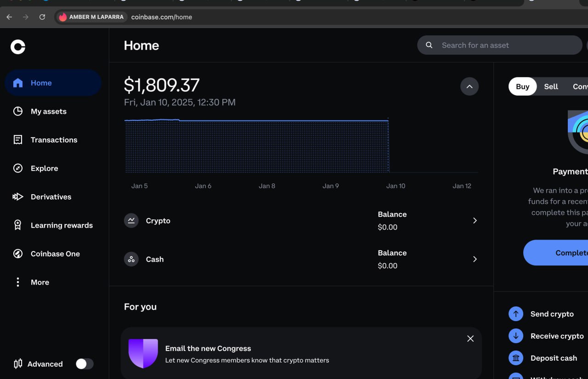Reload the page in browser
This screenshot has height=379, width=588.
tap(42, 17)
